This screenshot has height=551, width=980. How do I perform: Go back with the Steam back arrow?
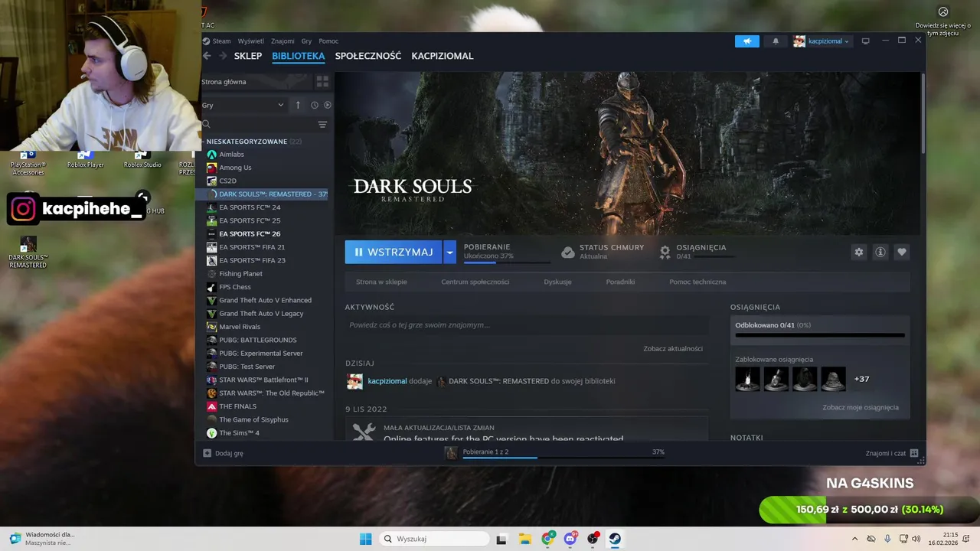point(207,56)
